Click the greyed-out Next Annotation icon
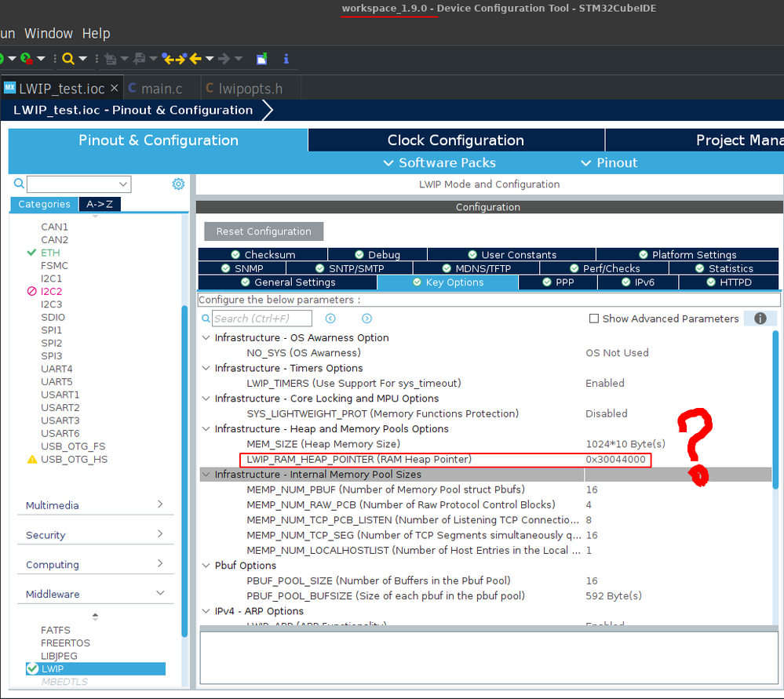Viewport: 784px width, 699px height. click(x=110, y=59)
